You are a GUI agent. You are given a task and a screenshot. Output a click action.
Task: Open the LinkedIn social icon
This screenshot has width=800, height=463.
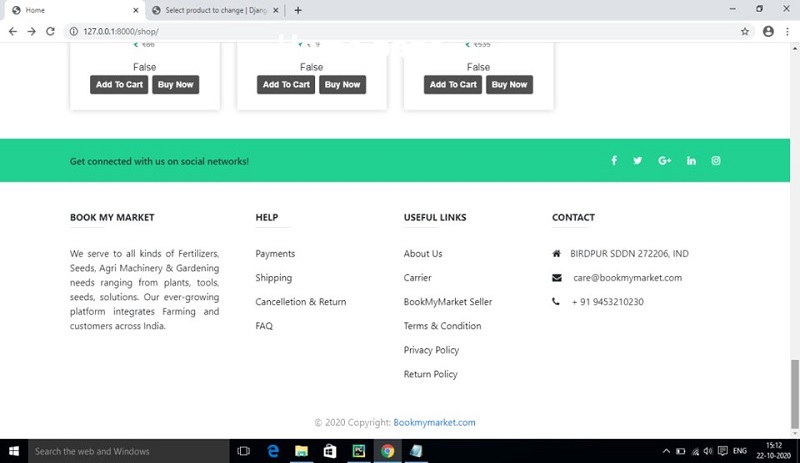(691, 161)
